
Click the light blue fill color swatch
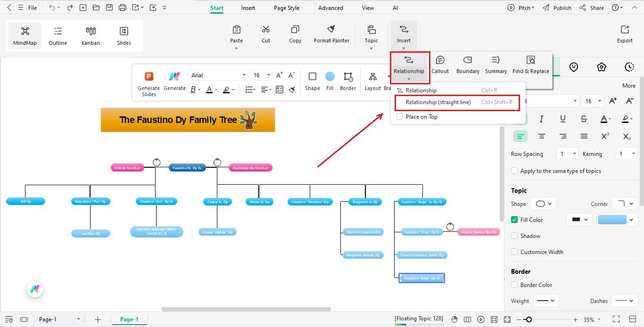click(612, 220)
